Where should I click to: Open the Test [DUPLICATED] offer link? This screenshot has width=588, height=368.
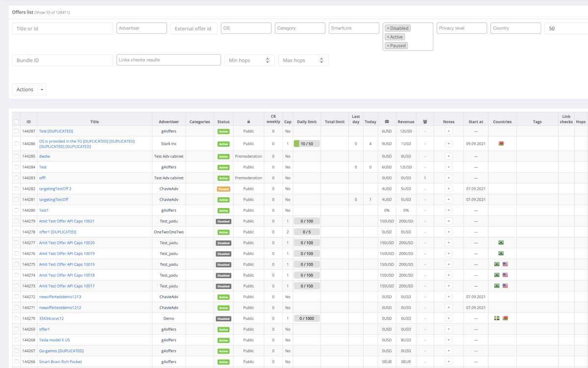[x=56, y=131]
